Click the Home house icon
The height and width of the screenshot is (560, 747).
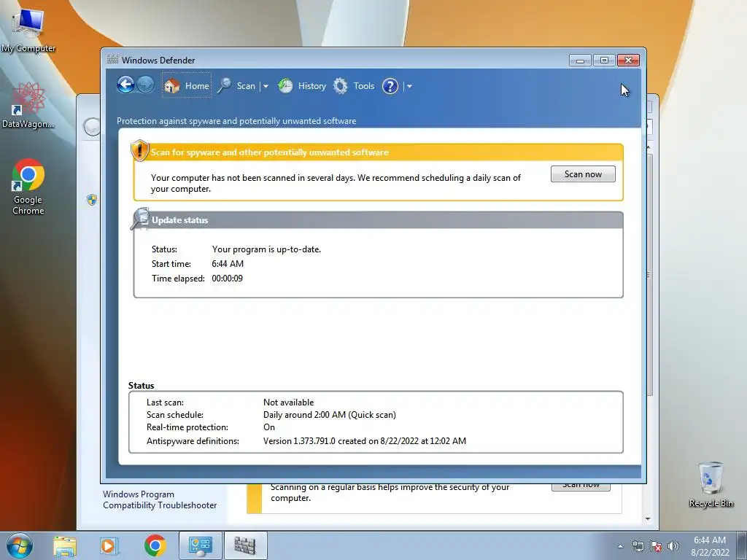coord(172,86)
